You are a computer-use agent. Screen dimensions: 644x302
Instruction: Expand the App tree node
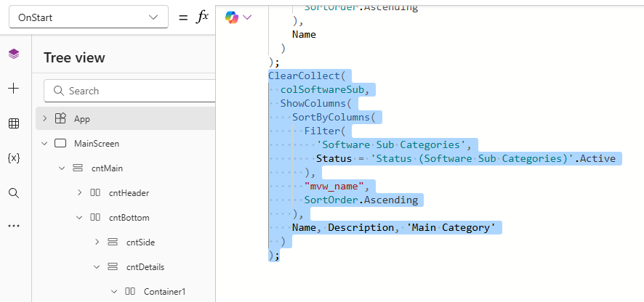pyautogui.click(x=44, y=118)
